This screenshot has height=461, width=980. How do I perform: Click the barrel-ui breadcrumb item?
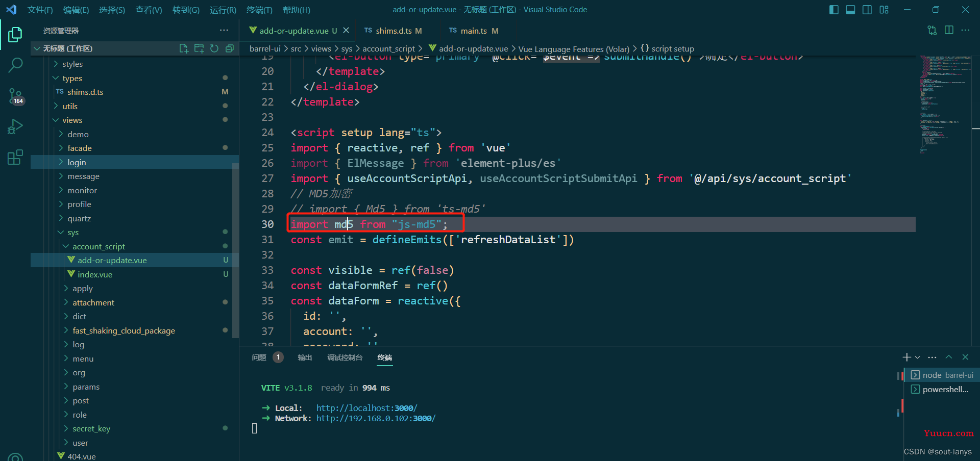(x=265, y=48)
